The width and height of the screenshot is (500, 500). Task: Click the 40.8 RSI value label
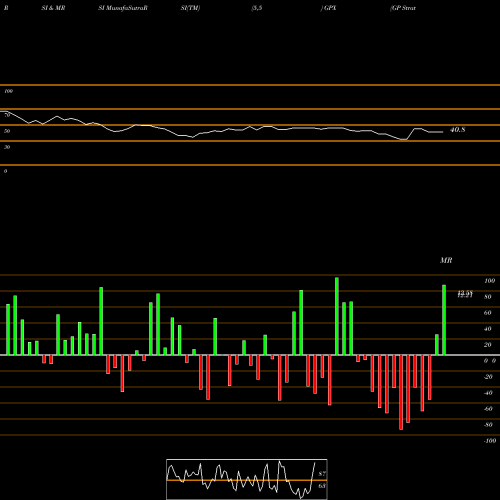pos(457,130)
